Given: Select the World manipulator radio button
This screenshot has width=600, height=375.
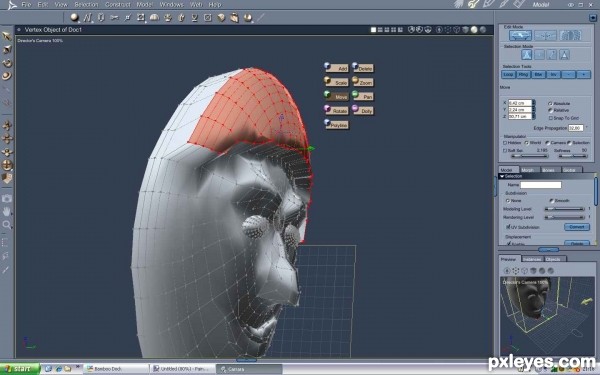Looking at the screenshot, I should click(527, 143).
